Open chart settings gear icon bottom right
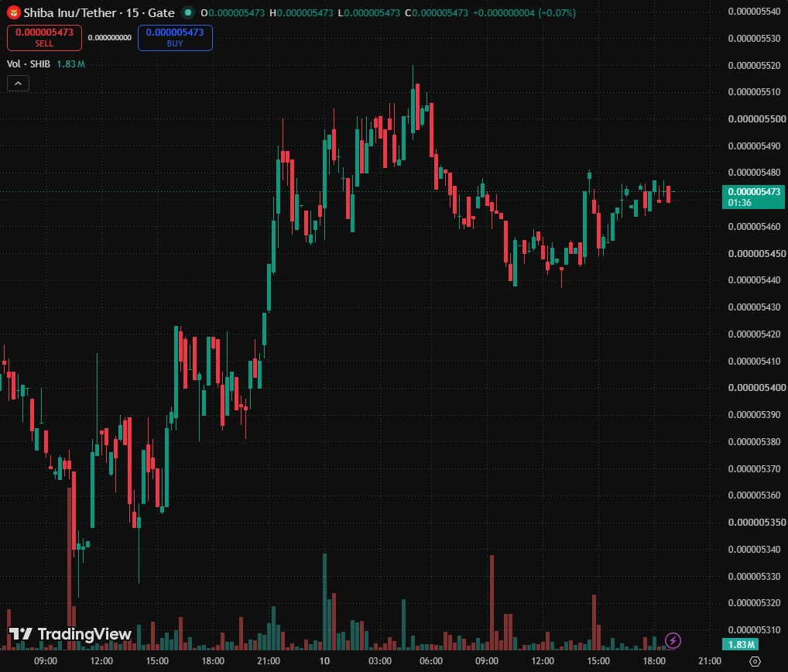The width and height of the screenshot is (788, 672). 755,661
